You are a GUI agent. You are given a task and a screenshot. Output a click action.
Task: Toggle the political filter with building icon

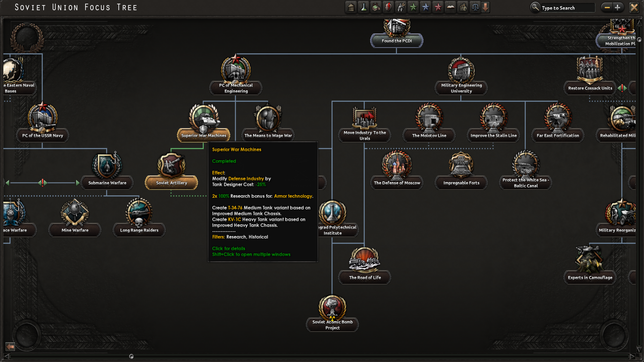tap(351, 7)
